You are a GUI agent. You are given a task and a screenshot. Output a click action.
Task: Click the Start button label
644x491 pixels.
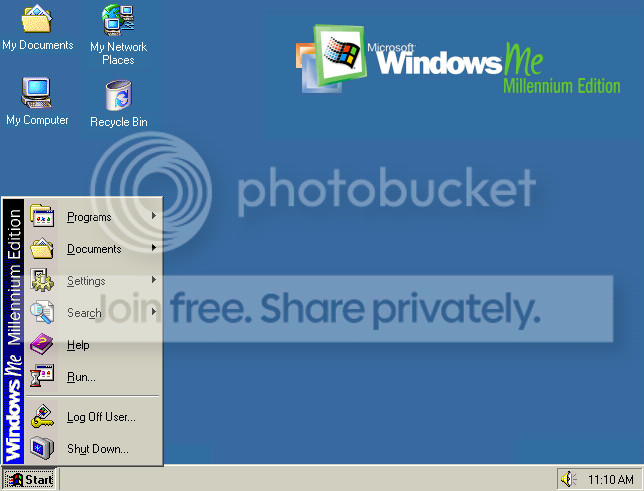pyautogui.click(x=39, y=479)
